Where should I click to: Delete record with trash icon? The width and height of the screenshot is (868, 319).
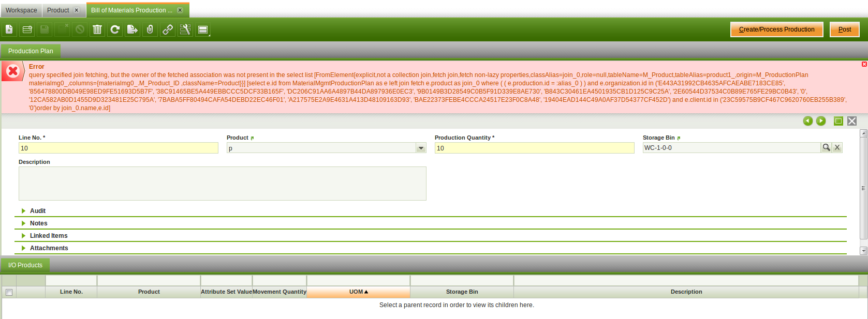[x=97, y=29]
